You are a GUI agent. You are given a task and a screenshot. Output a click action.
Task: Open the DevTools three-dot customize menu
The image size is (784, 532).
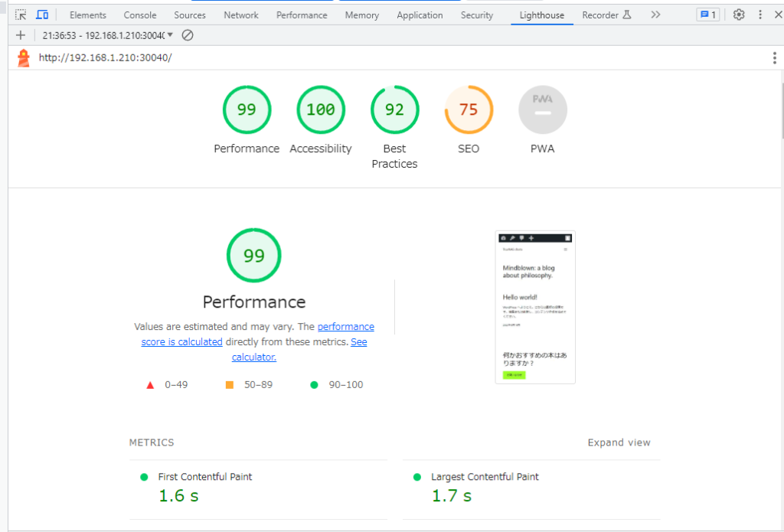(x=759, y=15)
